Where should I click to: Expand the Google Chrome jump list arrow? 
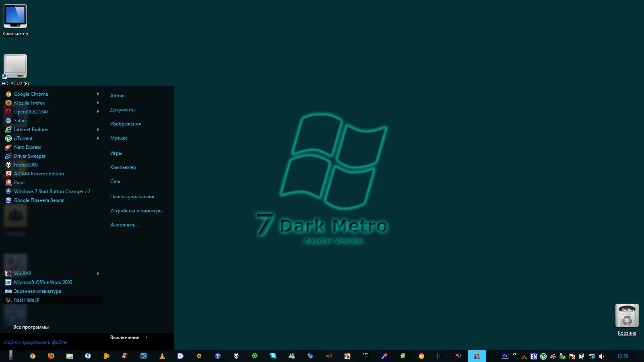pos(98,94)
